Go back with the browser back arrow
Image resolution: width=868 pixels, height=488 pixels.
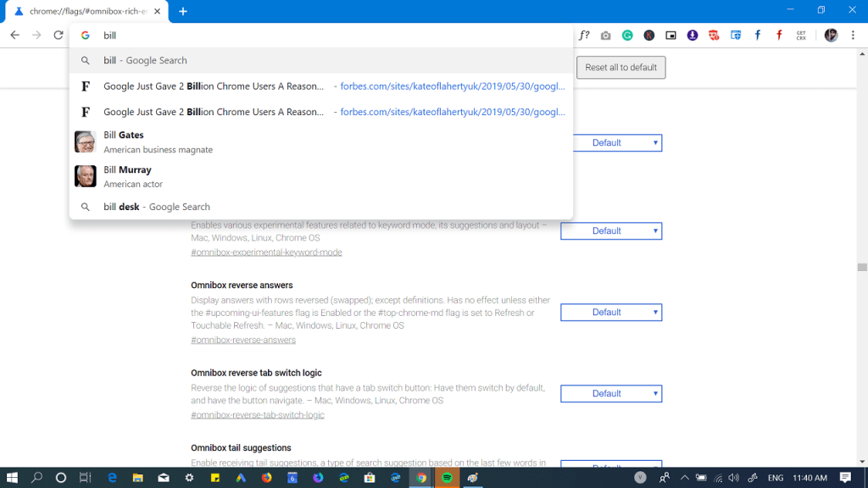tap(15, 35)
